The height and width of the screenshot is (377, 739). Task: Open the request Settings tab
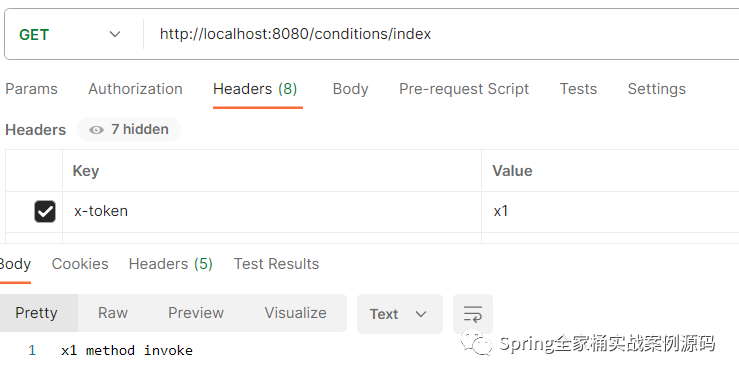pos(657,89)
